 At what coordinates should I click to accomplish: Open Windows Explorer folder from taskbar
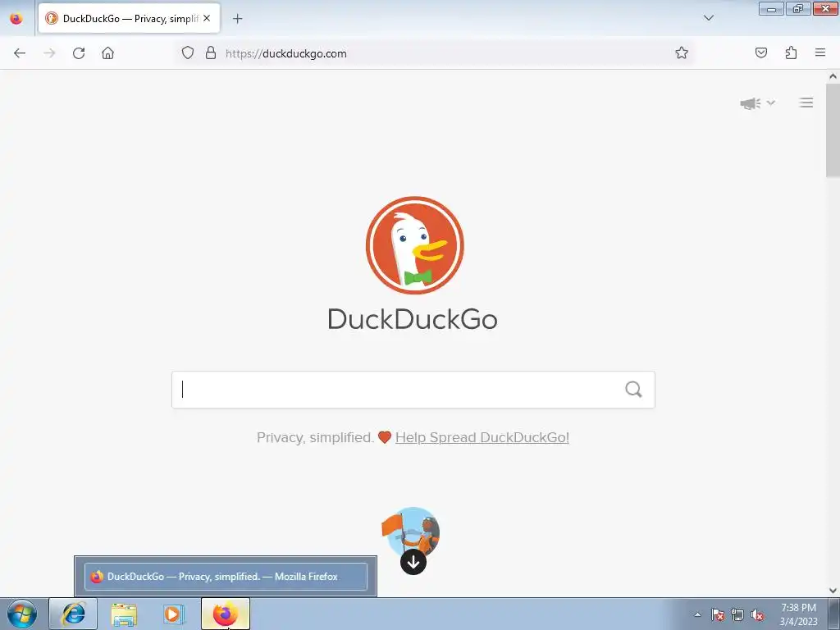pos(124,614)
